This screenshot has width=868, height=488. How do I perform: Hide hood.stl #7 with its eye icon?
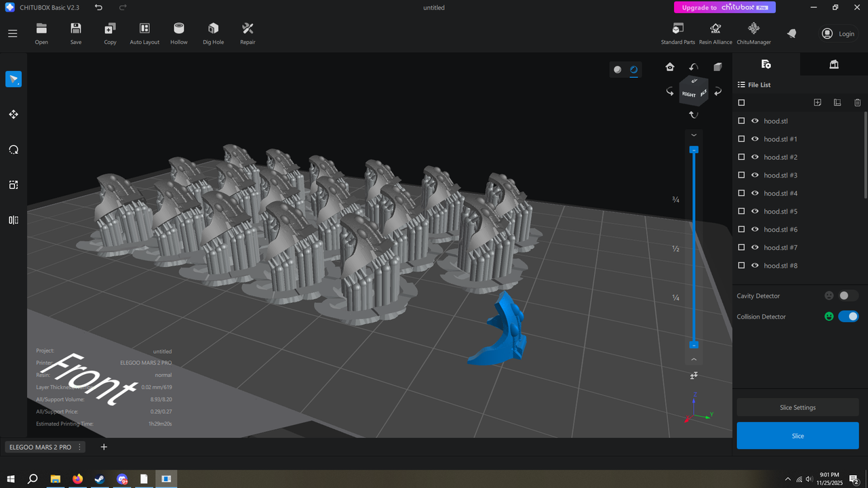[x=755, y=247]
